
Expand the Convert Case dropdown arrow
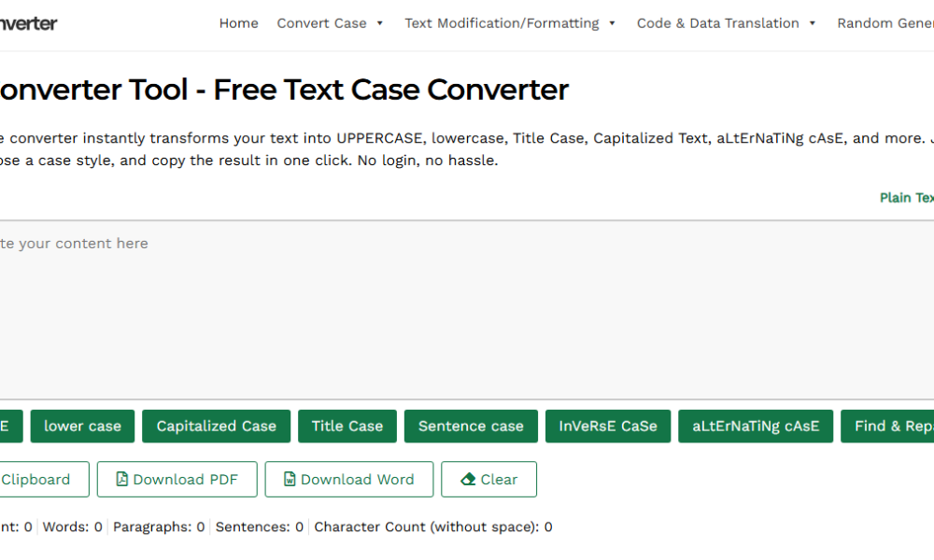[380, 23]
